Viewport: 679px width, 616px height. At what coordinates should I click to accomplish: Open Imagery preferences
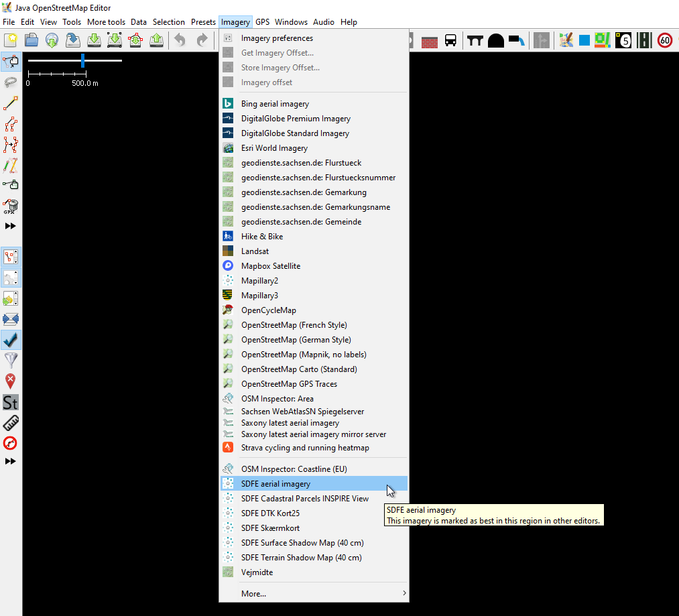(277, 38)
